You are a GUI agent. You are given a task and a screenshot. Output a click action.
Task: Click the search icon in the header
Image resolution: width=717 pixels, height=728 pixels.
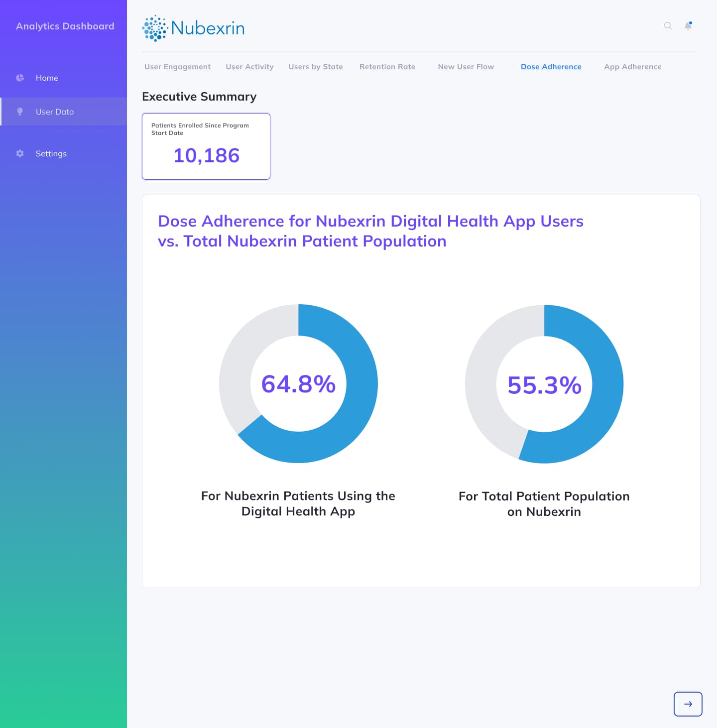pyautogui.click(x=667, y=26)
